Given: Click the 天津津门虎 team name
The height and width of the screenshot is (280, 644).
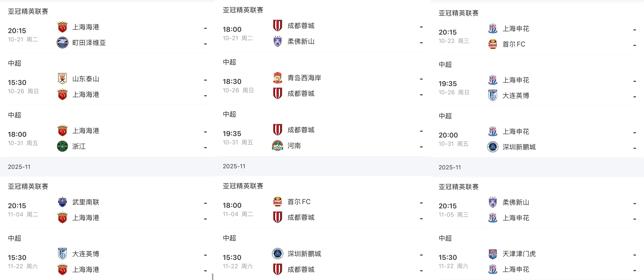Looking at the screenshot, I should [x=519, y=254].
